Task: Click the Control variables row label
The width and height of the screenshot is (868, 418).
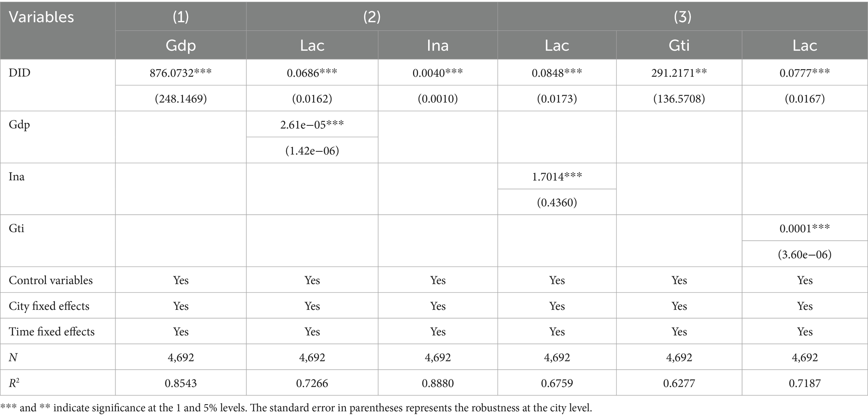Action: coord(51,280)
